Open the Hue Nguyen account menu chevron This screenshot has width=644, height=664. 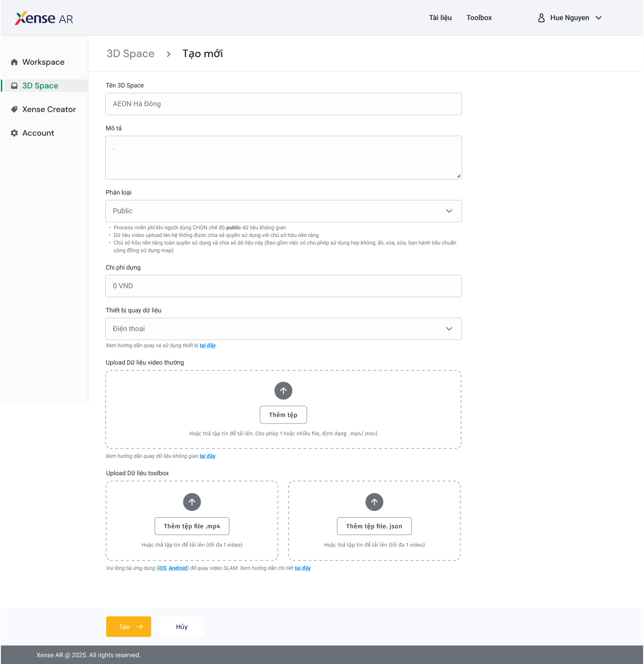599,18
